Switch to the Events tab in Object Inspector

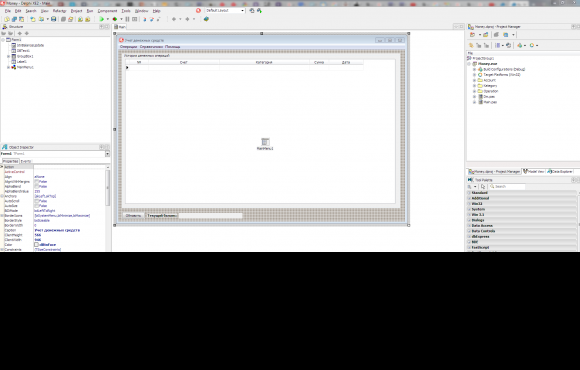(x=26, y=161)
